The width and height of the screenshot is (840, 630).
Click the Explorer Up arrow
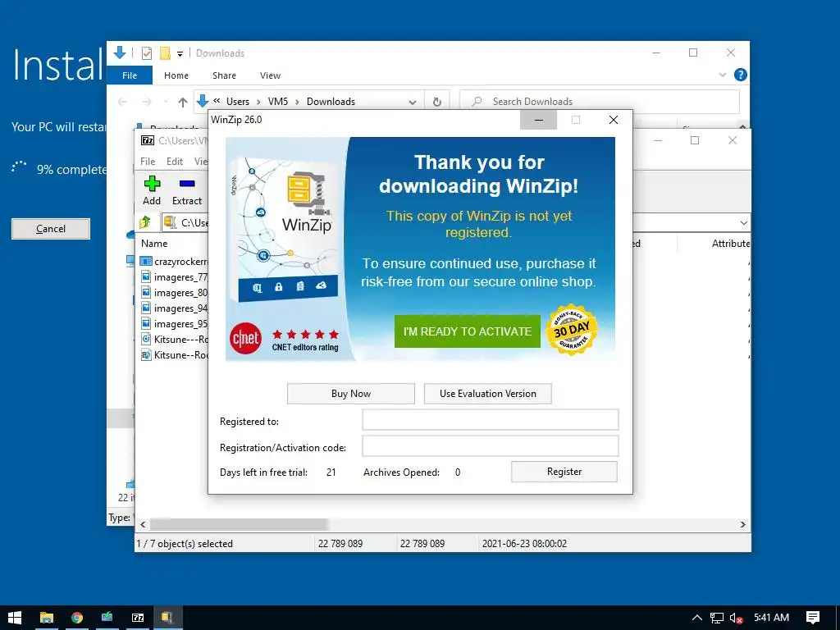(183, 102)
